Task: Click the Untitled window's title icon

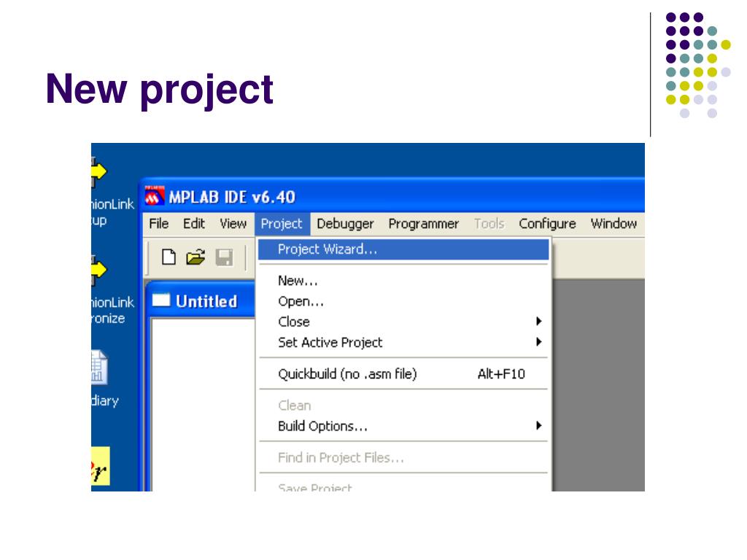Action: [161, 300]
